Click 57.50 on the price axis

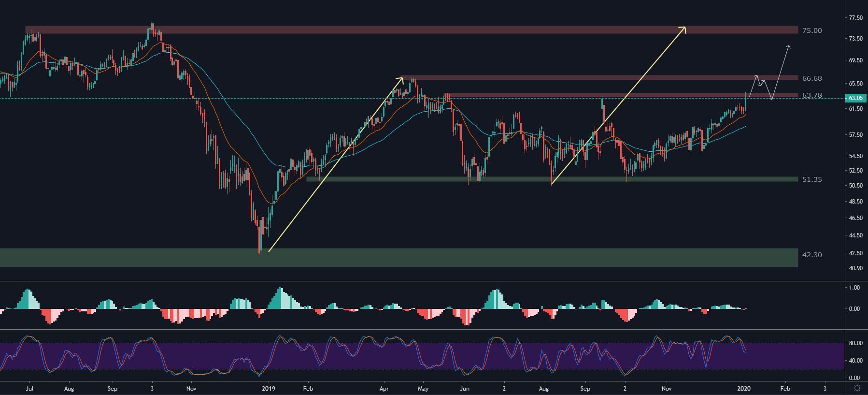click(855, 135)
